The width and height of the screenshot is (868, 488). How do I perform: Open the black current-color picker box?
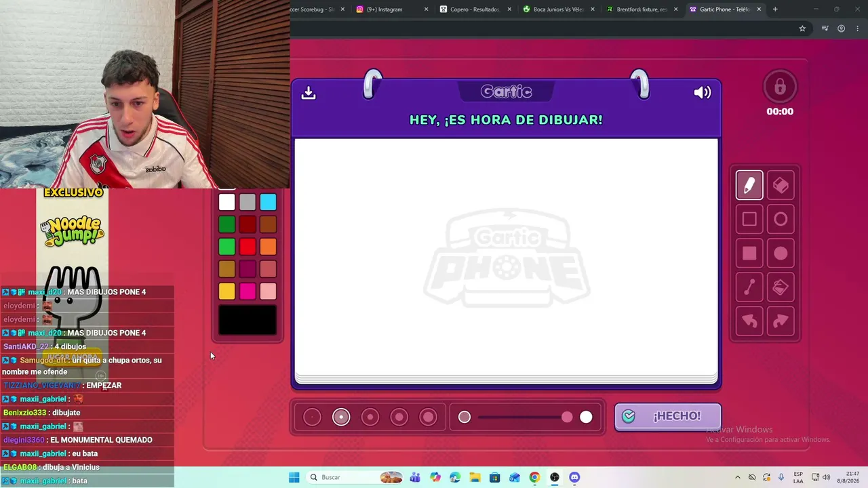click(x=248, y=320)
